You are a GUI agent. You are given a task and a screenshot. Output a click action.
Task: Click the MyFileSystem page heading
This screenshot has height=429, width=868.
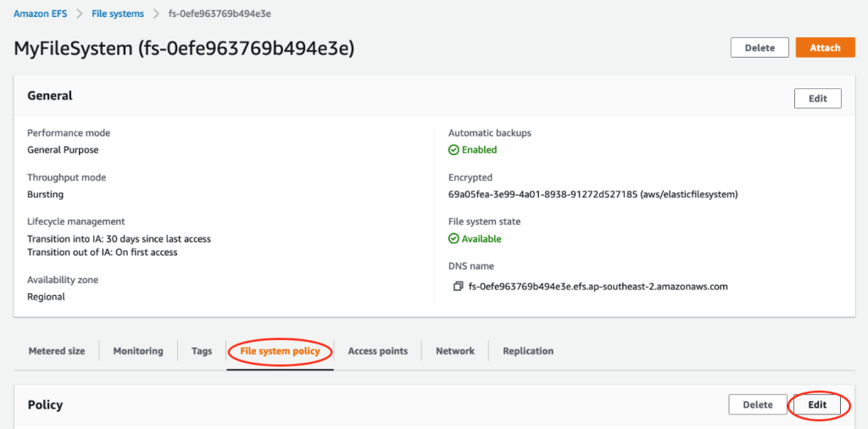(x=184, y=48)
